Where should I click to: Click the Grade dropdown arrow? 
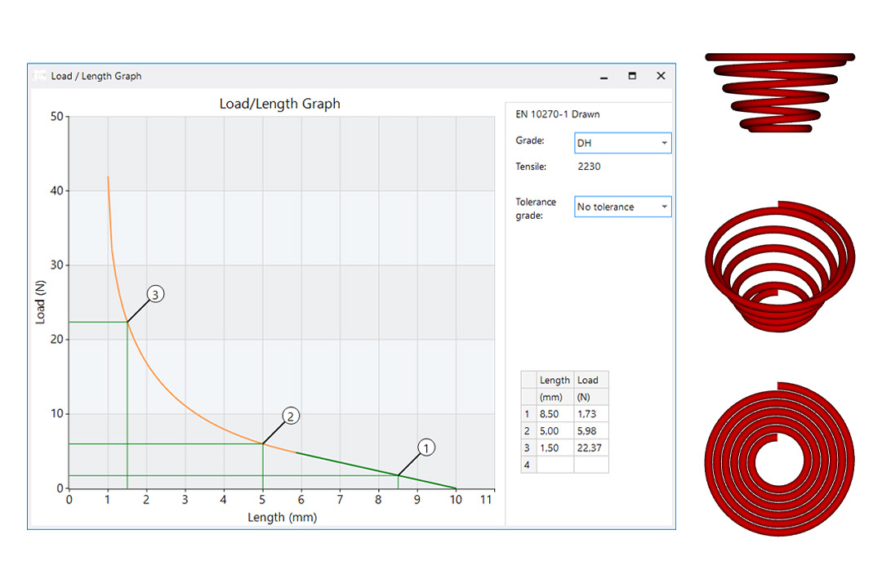(x=664, y=143)
